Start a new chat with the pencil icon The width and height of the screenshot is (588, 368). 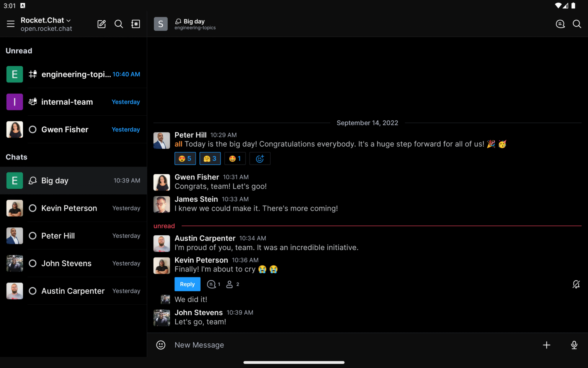[101, 24]
